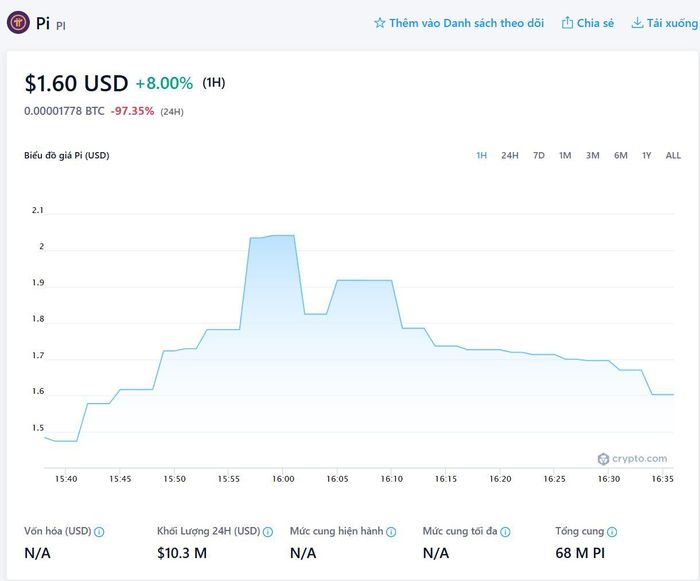The image size is (700, 581).
Task: Switch chart to 7D range
Action: tap(539, 155)
